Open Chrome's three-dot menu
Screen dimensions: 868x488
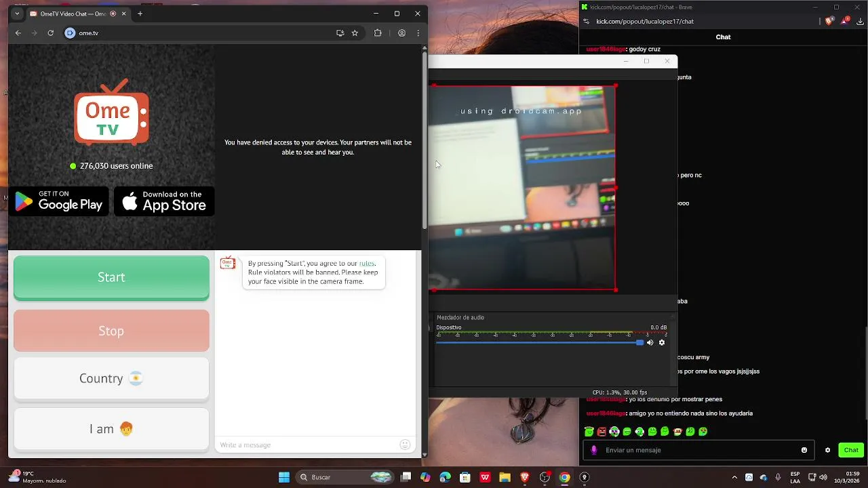418,33
